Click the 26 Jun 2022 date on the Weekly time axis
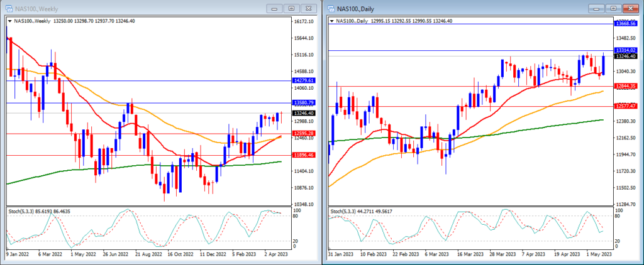The height and width of the screenshot is (265, 644). 116,254
